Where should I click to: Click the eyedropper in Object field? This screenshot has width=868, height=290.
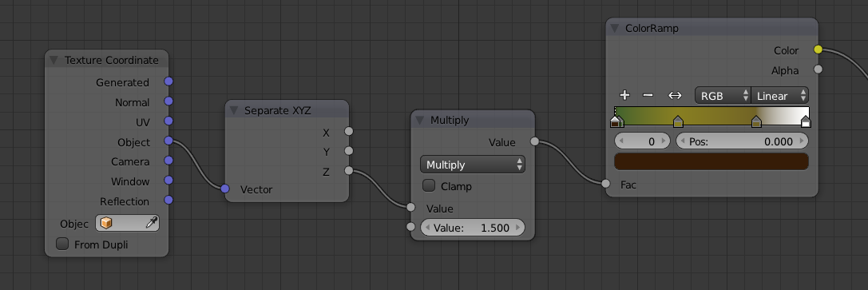(x=151, y=223)
